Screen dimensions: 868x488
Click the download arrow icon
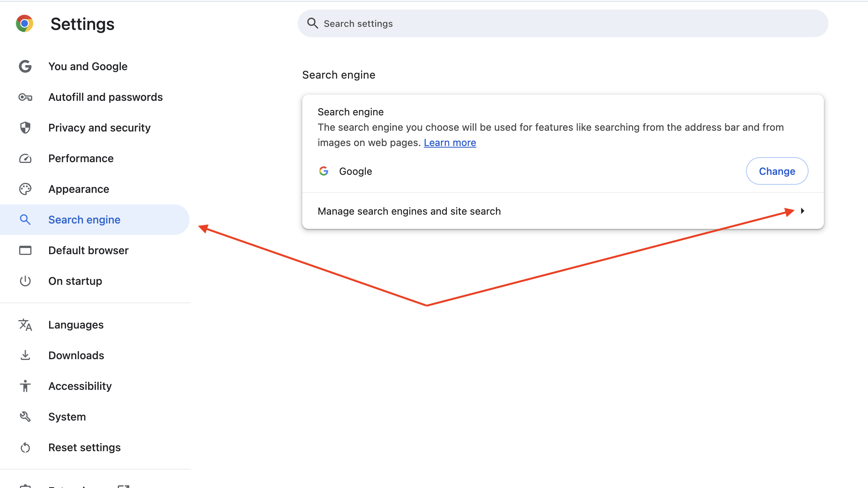tap(25, 355)
